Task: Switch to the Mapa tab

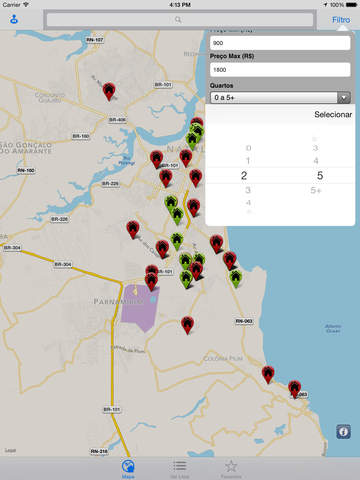Action: [128, 468]
